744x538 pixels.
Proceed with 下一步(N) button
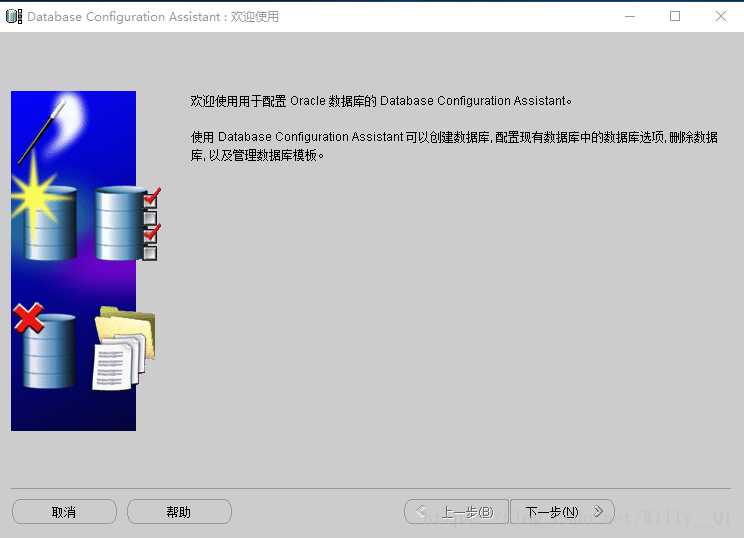coord(562,511)
